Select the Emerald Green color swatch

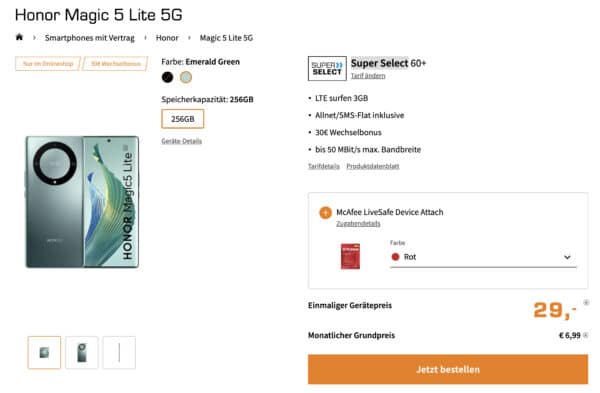pos(186,77)
